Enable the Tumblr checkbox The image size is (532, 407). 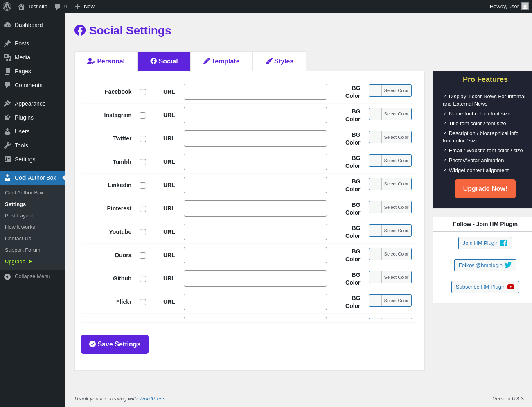[143, 162]
